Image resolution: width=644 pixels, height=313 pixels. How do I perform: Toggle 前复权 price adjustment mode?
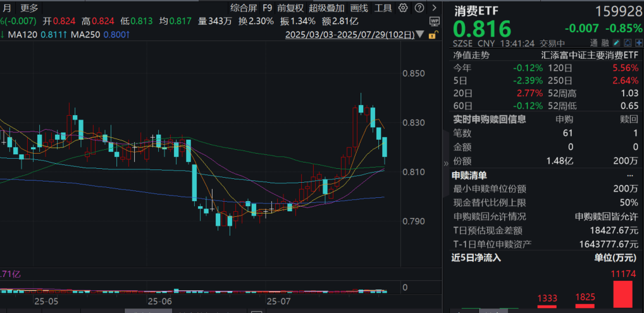point(290,8)
